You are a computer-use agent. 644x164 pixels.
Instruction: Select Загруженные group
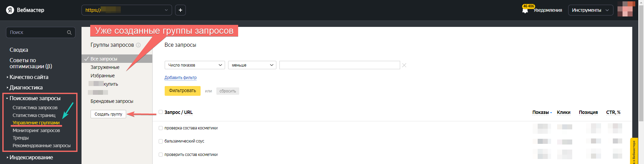(x=105, y=67)
